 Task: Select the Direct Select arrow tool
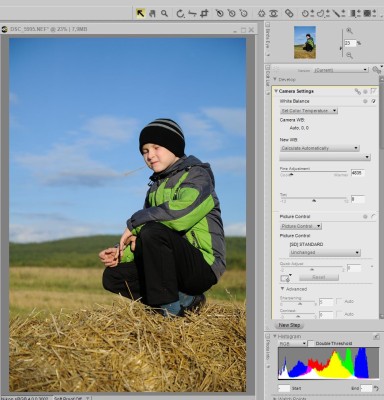(140, 13)
